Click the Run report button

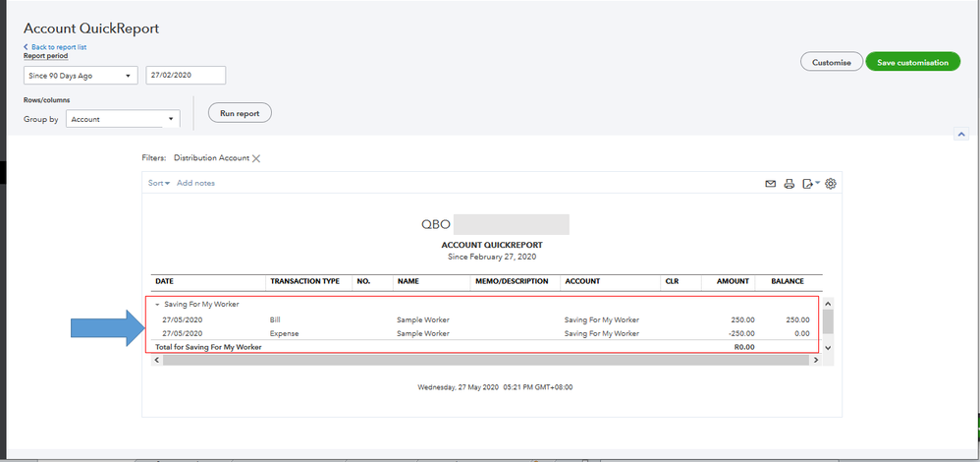point(240,113)
